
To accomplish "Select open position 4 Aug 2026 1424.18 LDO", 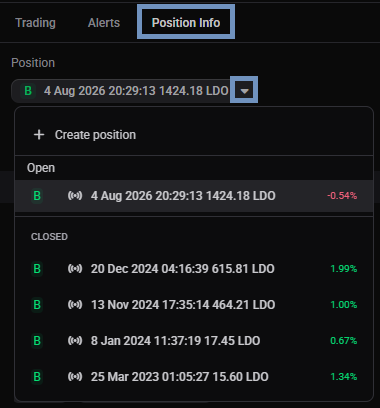I will coord(194,196).
